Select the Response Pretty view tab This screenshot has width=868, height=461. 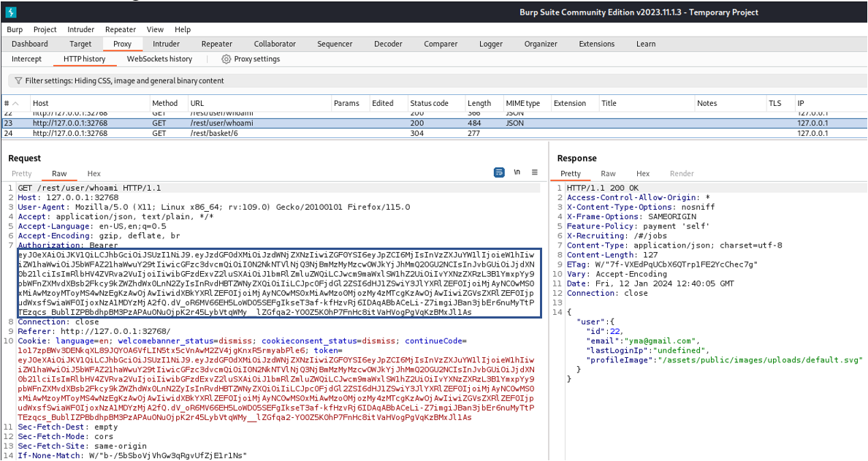point(570,173)
